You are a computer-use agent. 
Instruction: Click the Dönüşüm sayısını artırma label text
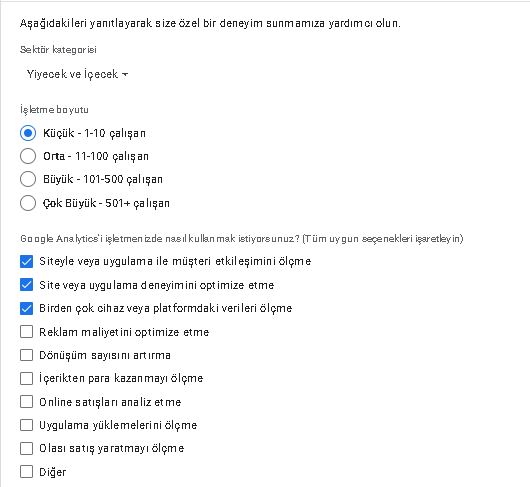click(105, 355)
